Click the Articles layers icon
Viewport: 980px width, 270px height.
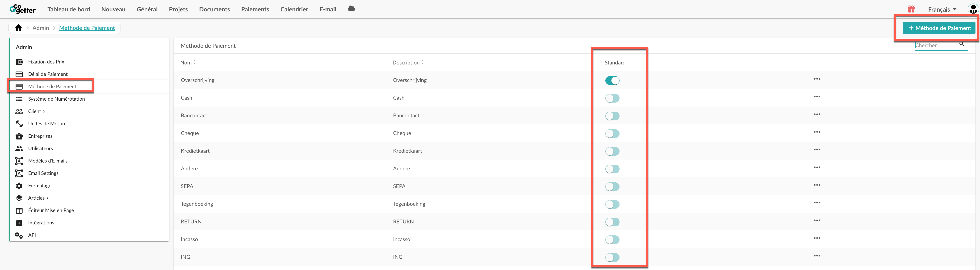tap(19, 198)
